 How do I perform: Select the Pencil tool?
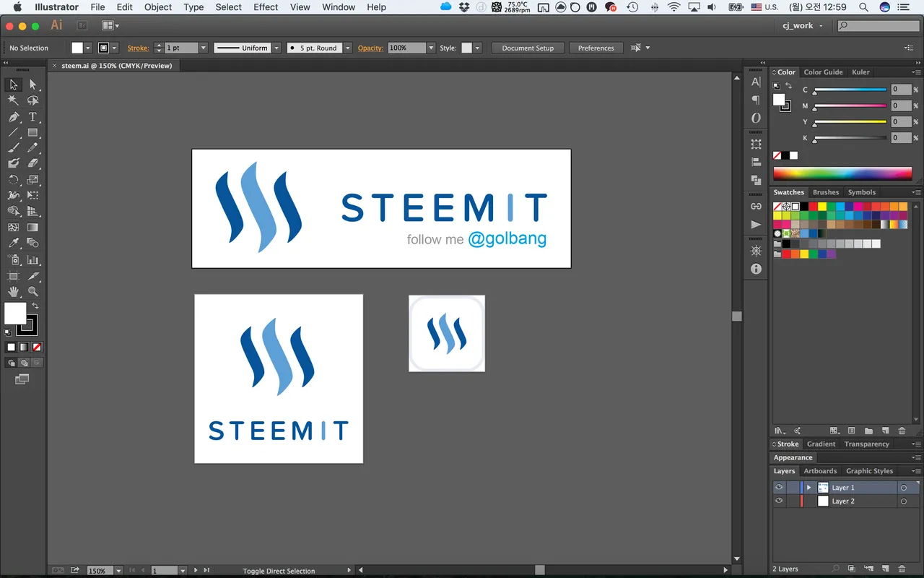33,148
